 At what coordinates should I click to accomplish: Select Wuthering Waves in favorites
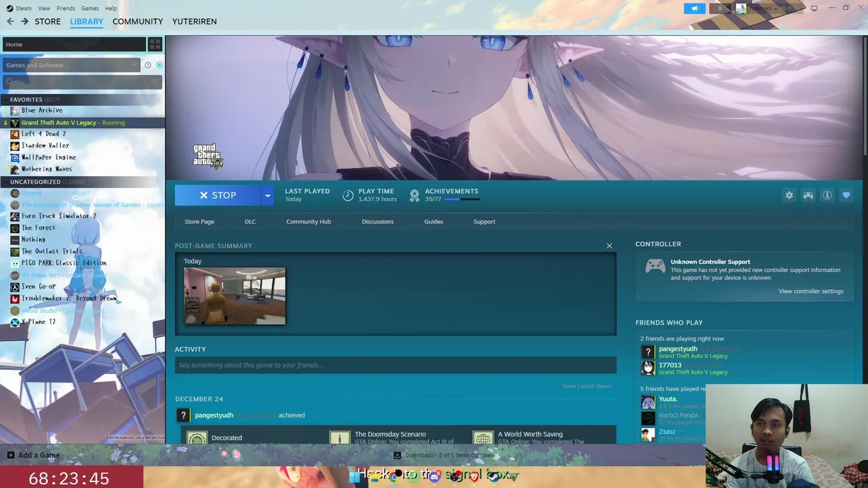tap(46, 169)
